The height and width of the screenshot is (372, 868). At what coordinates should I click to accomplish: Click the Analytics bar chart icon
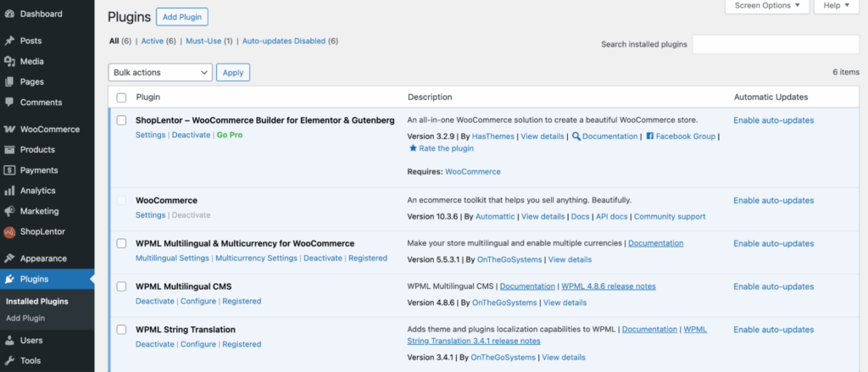pos(8,191)
